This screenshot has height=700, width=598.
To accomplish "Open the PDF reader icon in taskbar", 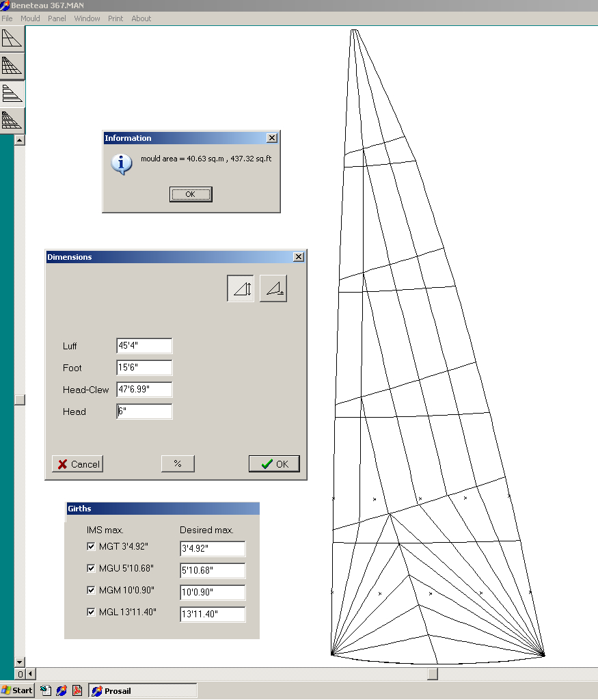I will click(77, 690).
